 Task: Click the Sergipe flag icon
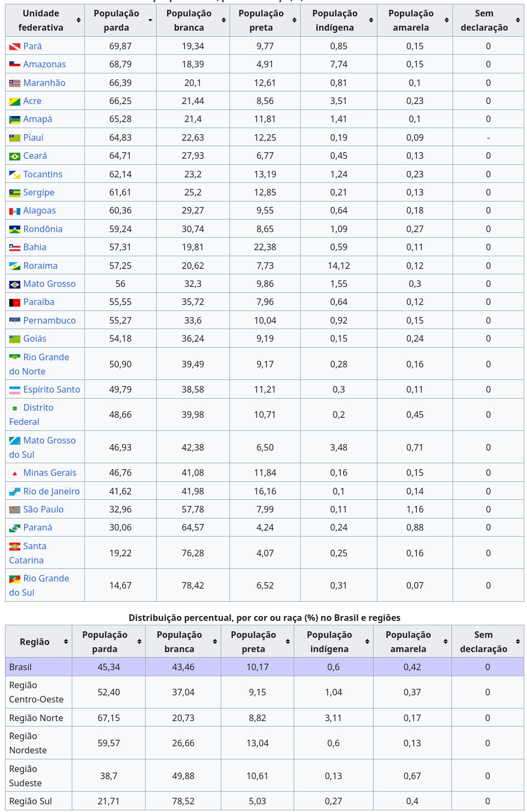pos(15,193)
